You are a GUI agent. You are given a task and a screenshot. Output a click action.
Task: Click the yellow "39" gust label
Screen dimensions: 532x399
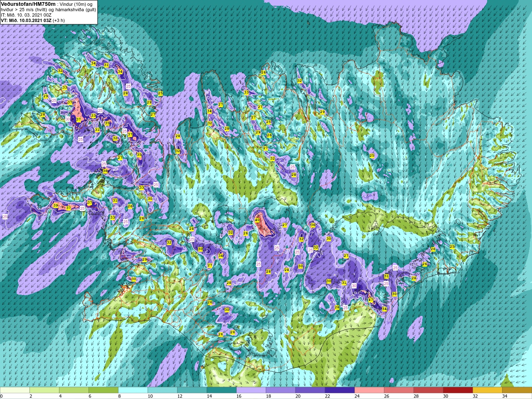pos(56,205)
